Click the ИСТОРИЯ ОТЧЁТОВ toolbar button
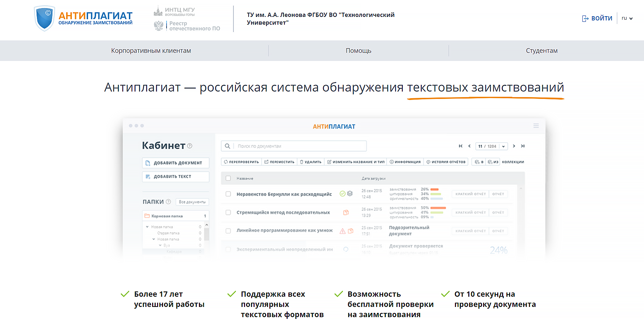The image size is (644, 321). (446, 162)
